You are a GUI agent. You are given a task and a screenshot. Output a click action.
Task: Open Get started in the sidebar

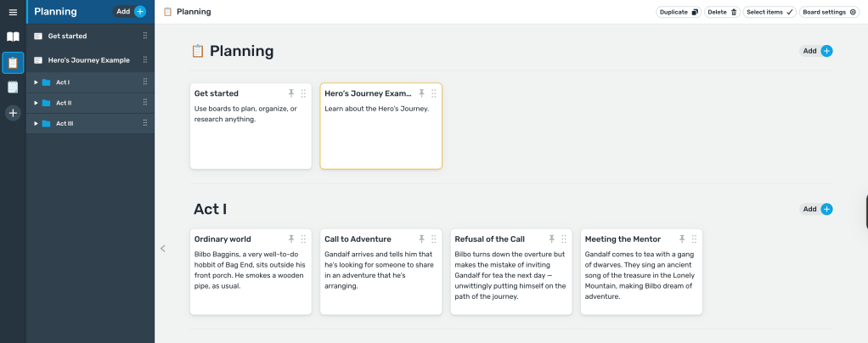[x=67, y=37]
